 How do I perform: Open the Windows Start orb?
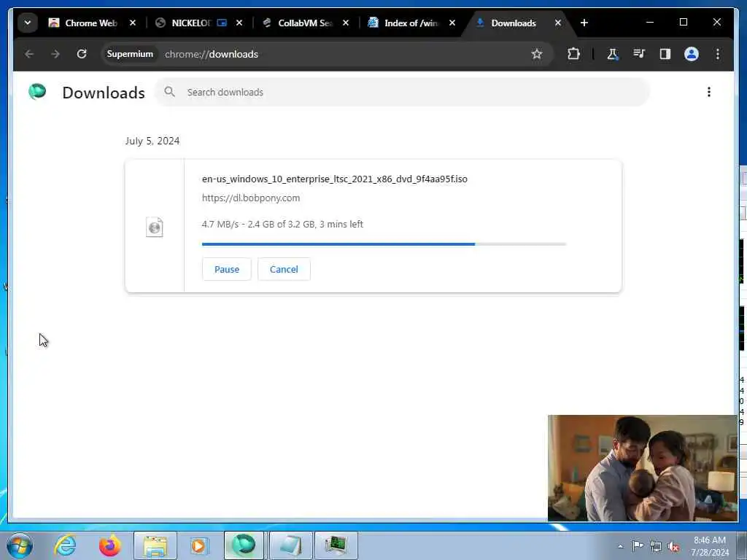(20, 545)
